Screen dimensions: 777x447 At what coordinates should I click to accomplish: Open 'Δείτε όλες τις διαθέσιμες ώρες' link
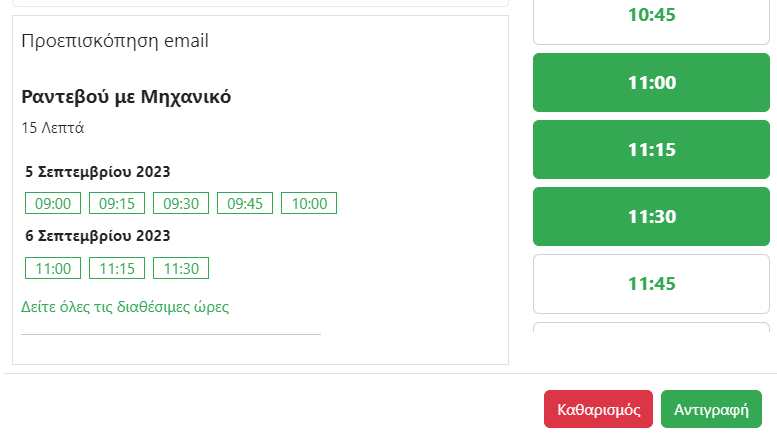125,307
